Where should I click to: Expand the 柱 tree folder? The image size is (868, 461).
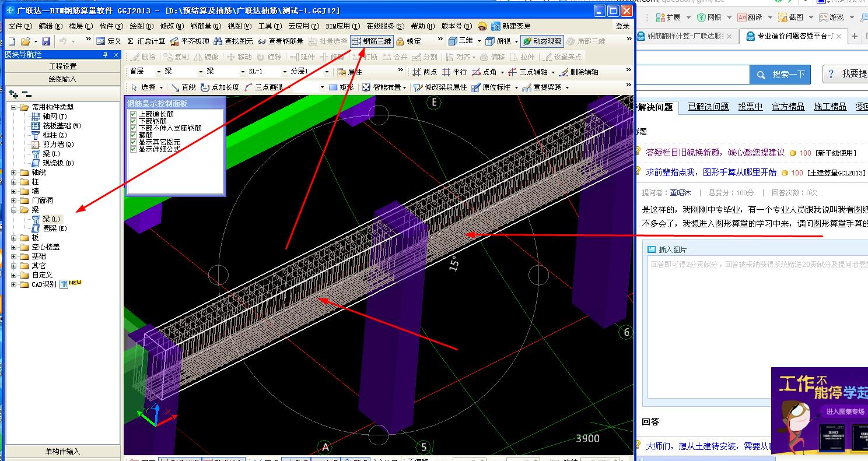pos(14,182)
